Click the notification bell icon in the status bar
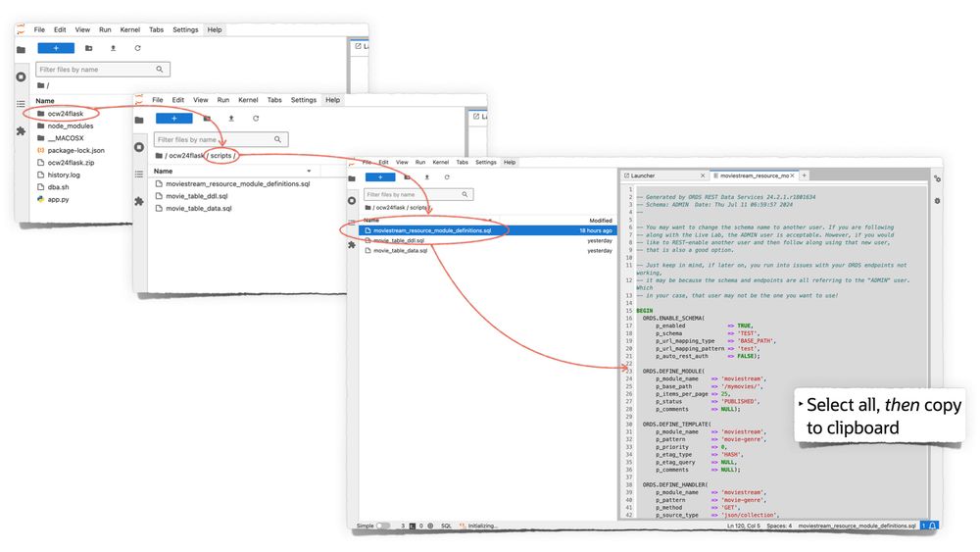Image resolution: width=980 pixels, height=552 pixels. tap(934, 527)
